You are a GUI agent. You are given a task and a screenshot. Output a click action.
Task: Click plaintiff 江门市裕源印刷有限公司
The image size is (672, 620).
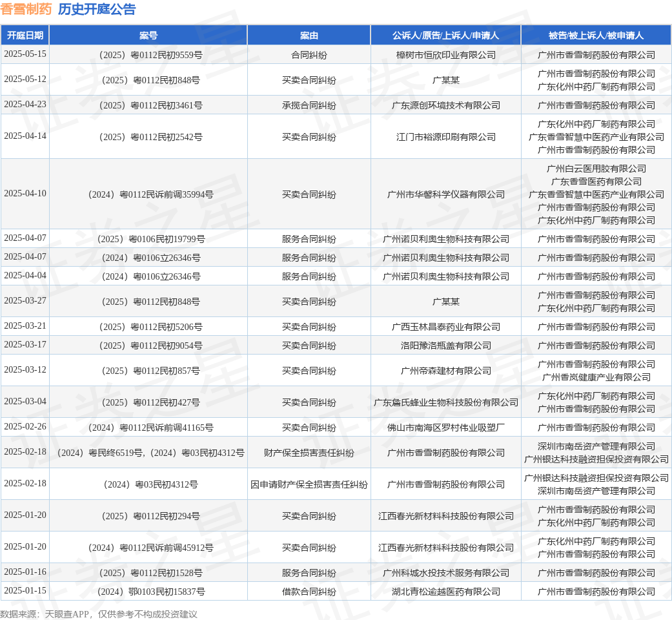pos(445,137)
